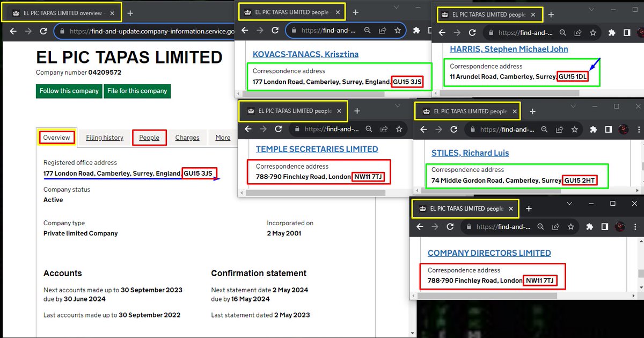Toggle side panel in HARRIS window
This screenshot has width=644, height=338.
(627, 32)
